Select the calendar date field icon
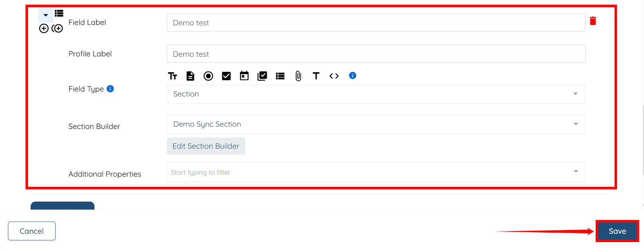 click(244, 76)
